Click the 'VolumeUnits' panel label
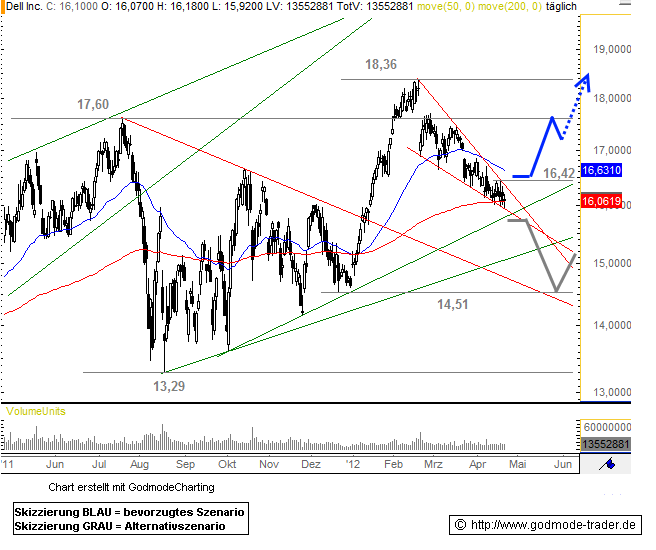This screenshot has height=550, width=656. tap(36, 411)
